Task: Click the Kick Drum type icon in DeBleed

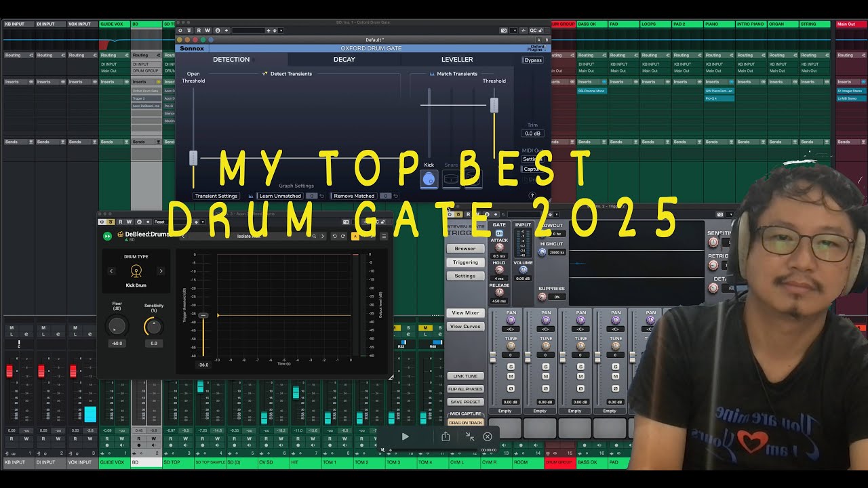Action: tap(136, 271)
